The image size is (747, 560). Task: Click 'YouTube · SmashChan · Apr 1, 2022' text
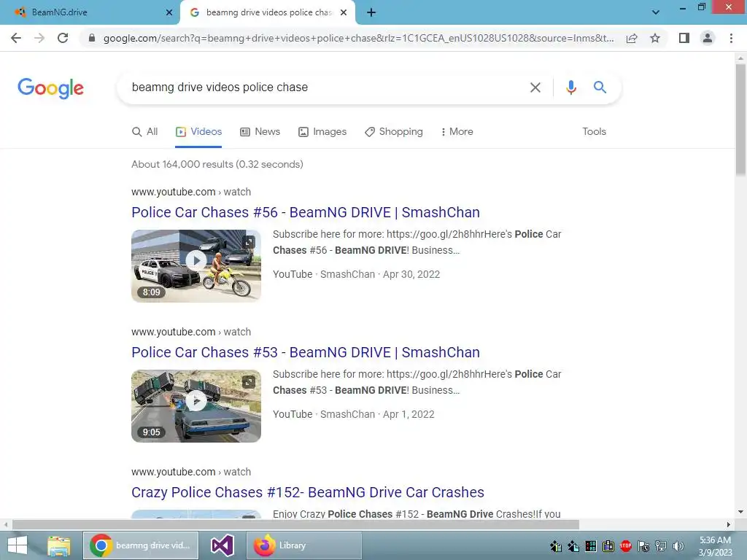(x=354, y=414)
